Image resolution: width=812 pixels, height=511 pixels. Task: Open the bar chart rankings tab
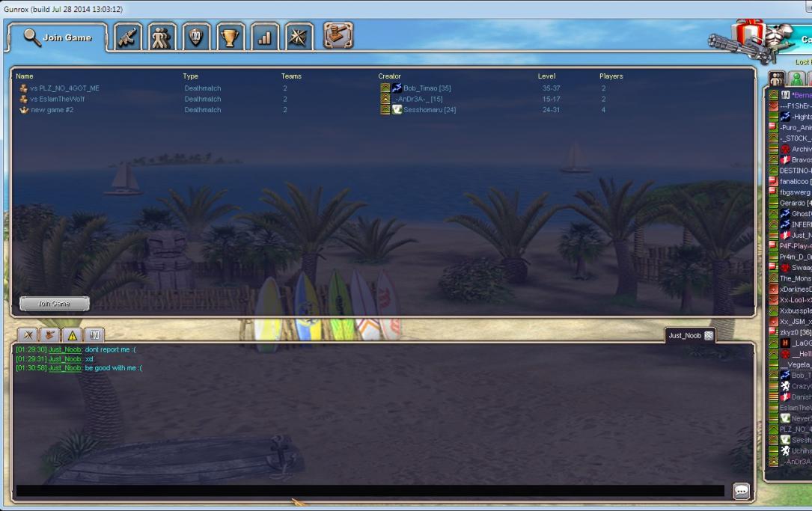point(264,37)
